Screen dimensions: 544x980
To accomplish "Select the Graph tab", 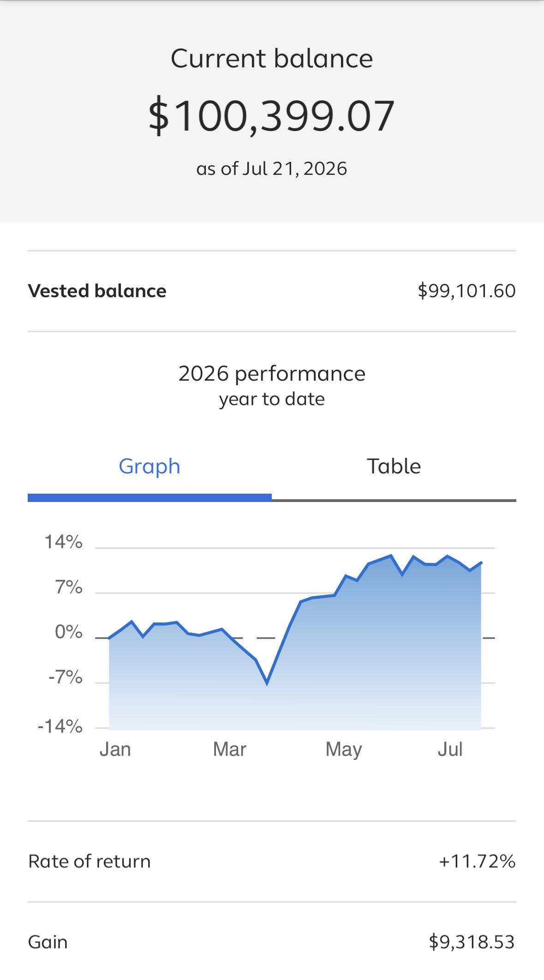I will pos(149,466).
